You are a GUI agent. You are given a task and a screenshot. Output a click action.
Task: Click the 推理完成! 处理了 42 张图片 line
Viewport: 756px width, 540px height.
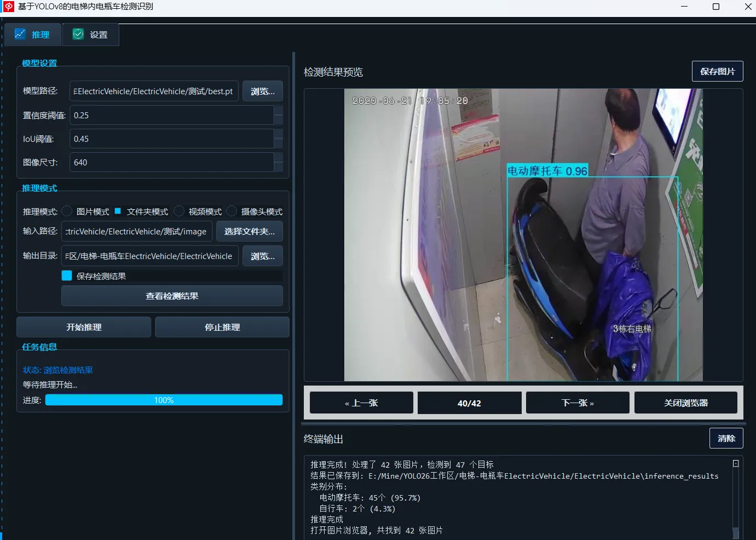(x=402, y=464)
